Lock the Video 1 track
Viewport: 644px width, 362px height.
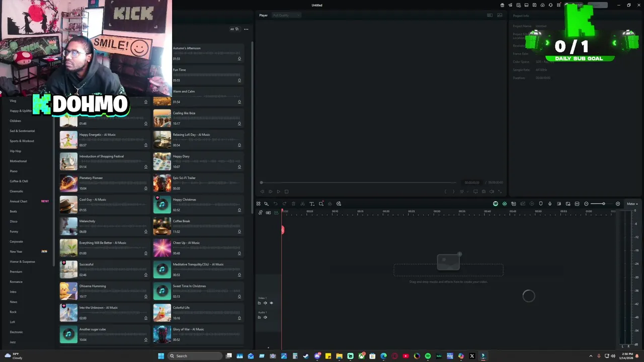coord(259,303)
